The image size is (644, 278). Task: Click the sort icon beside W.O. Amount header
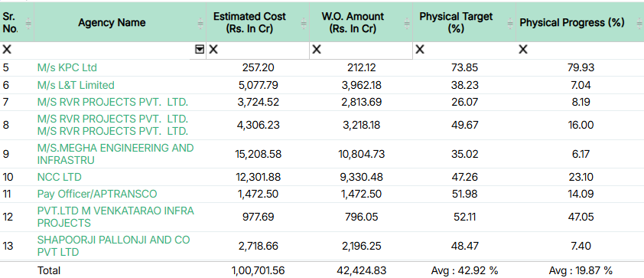pos(407,24)
